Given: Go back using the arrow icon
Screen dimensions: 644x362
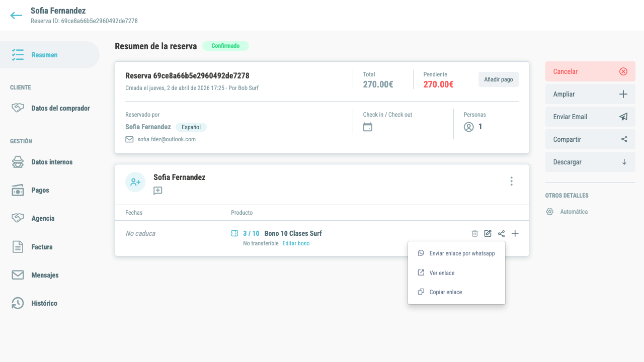Looking at the screenshot, I should (x=16, y=16).
